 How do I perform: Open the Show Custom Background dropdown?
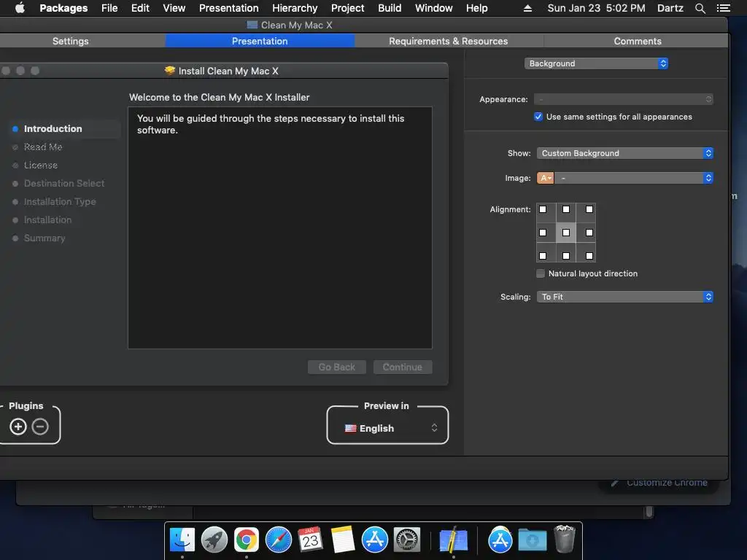coord(624,153)
